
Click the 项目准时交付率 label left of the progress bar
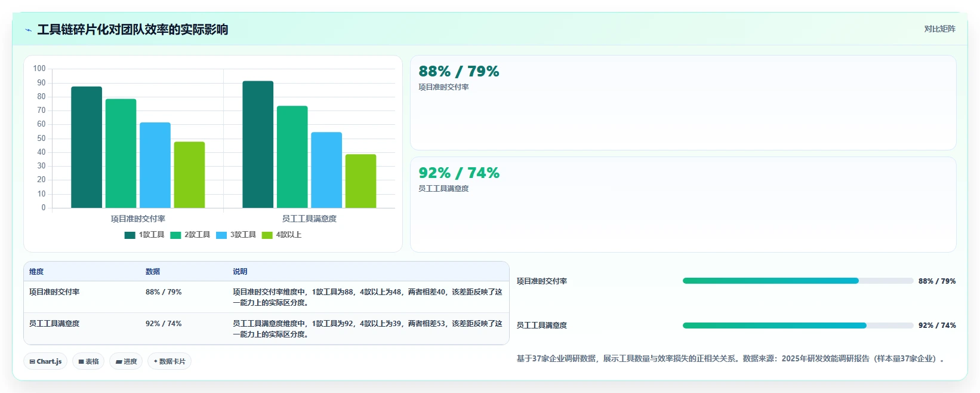542,281
